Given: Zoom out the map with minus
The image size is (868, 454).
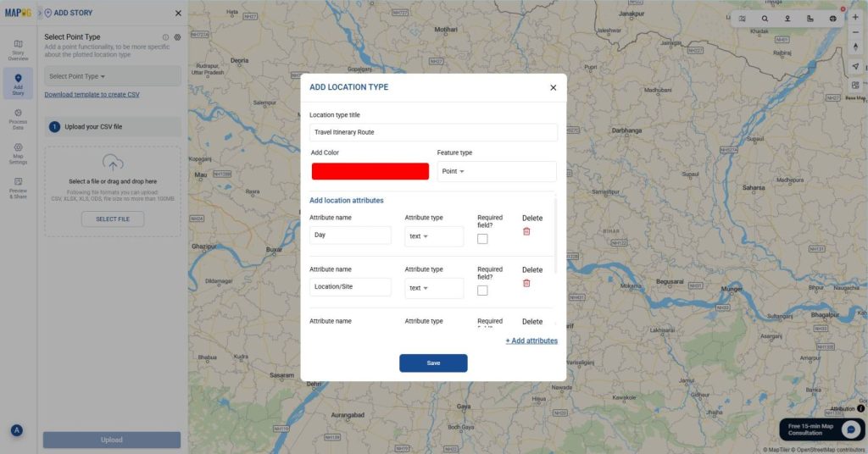Looking at the screenshot, I should [x=855, y=32].
